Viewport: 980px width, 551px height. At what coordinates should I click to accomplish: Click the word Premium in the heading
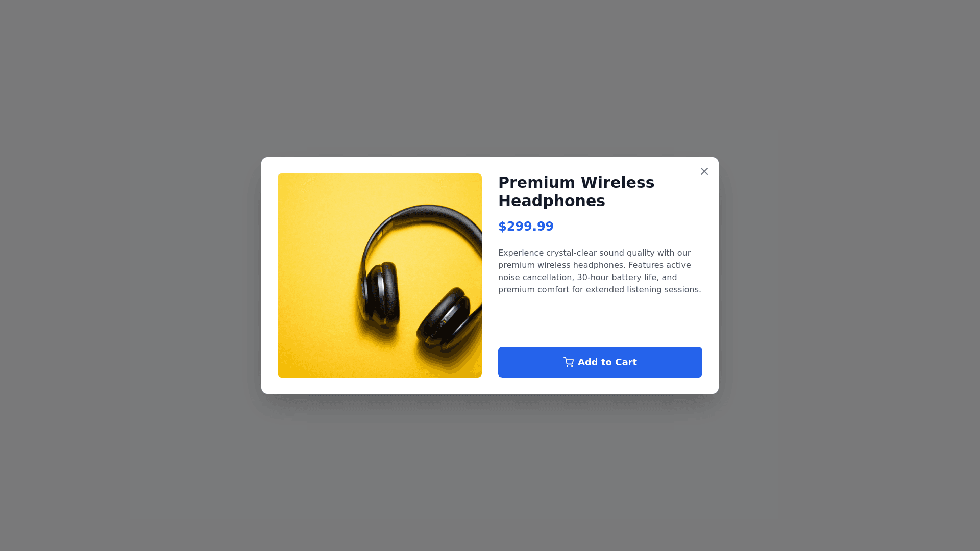click(536, 183)
